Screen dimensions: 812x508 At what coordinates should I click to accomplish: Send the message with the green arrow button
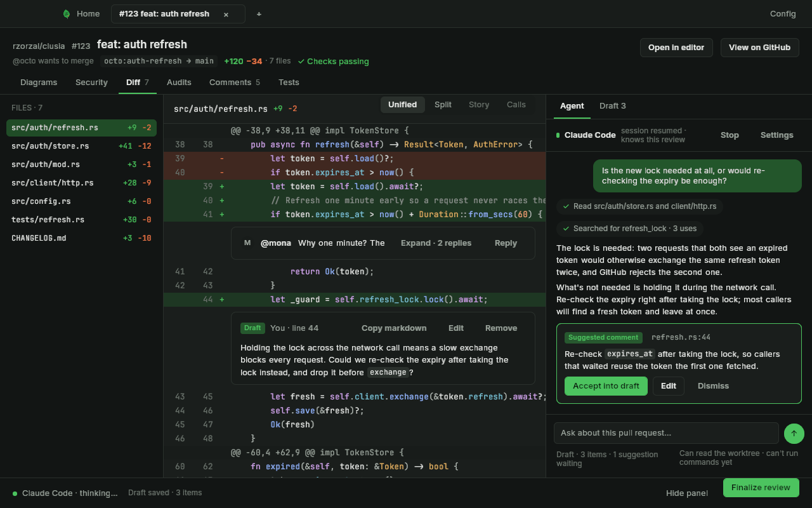(794, 433)
